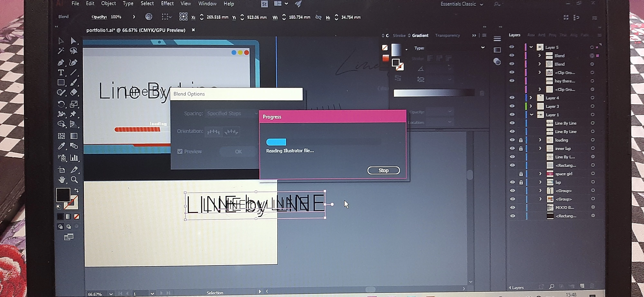Select the Zoom tool
644x297 pixels.
pos(74,179)
